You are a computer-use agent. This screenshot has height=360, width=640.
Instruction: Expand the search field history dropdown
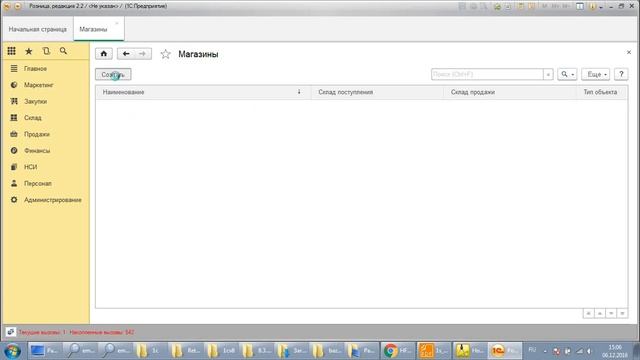[x=548, y=74]
